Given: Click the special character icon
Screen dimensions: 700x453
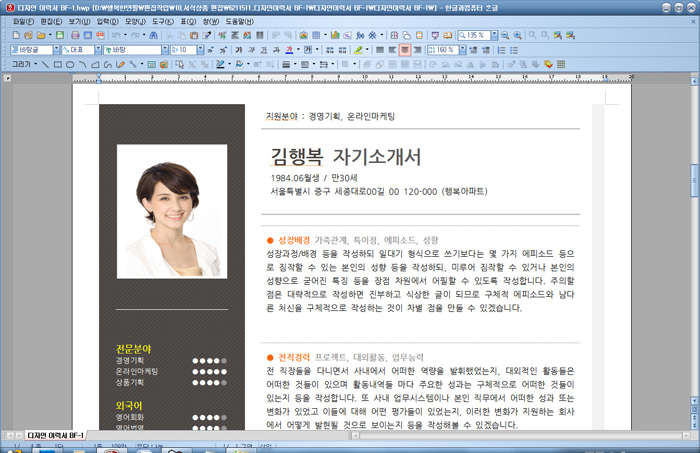Looking at the screenshot, I should click(x=372, y=35).
